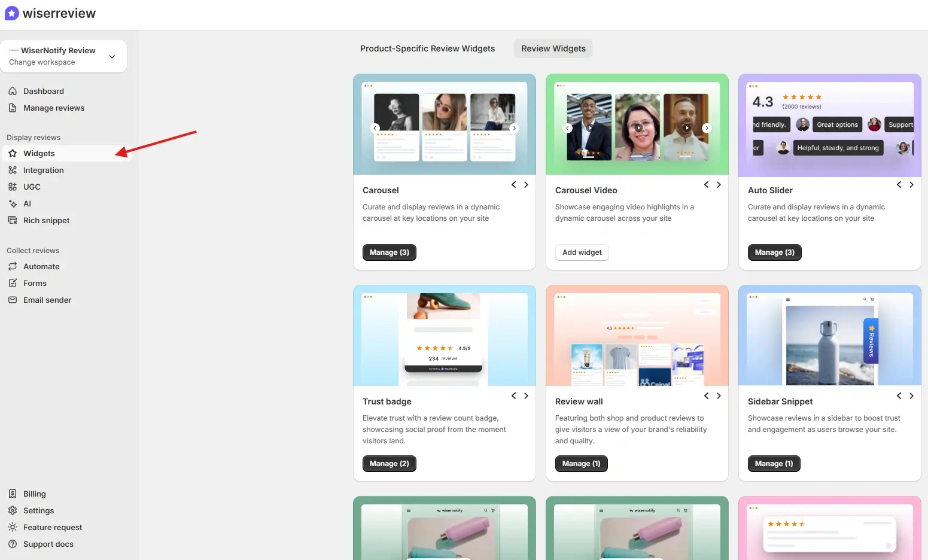
Task: Open the Dashboard from the sidebar
Action: click(44, 91)
